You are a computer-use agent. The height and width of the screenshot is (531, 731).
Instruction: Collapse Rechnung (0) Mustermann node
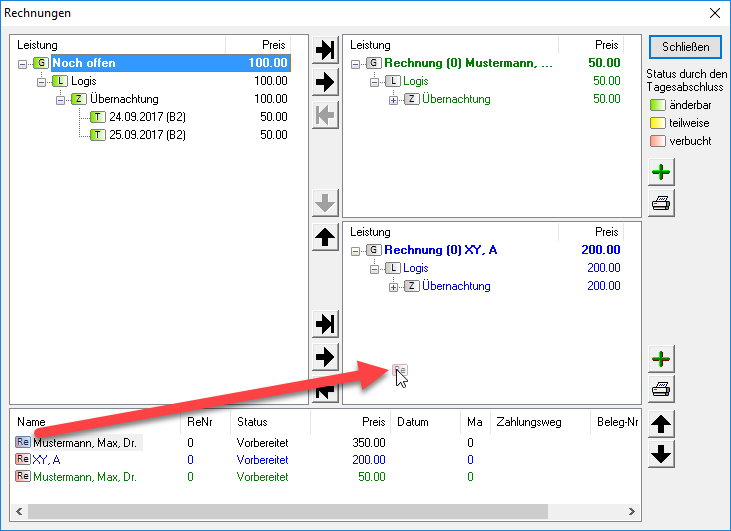[x=356, y=64]
